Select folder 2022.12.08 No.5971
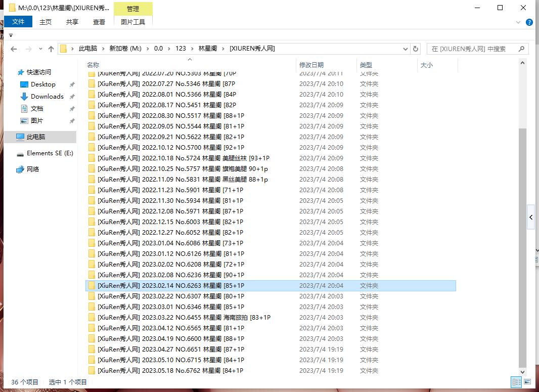Viewport: 539px width, 392px height. [271, 211]
